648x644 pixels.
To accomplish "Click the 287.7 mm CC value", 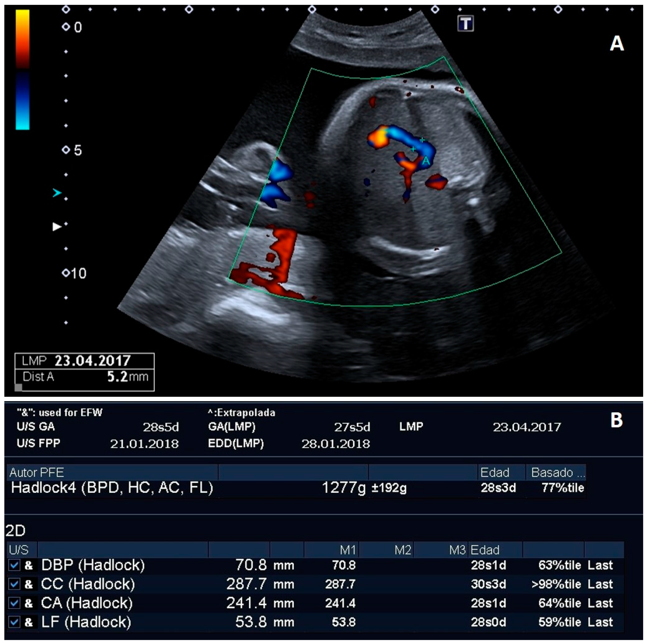I will tap(261, 584).
